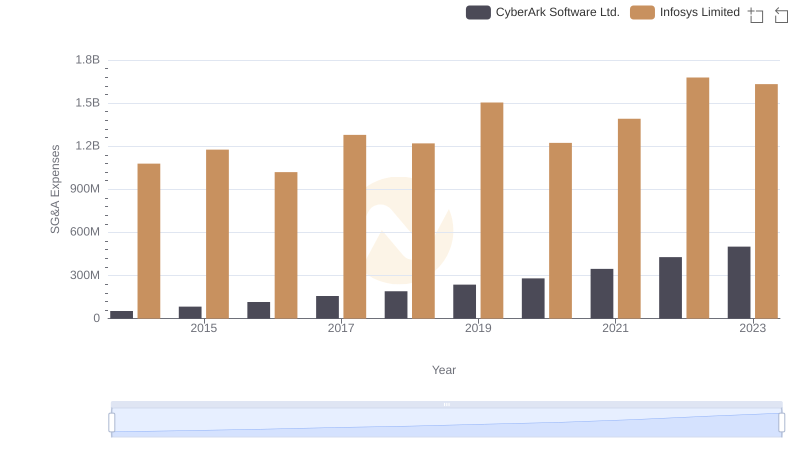Click the 2017 x-axis label
This screenshot has height=461, width=800.
tap(341, 328)
